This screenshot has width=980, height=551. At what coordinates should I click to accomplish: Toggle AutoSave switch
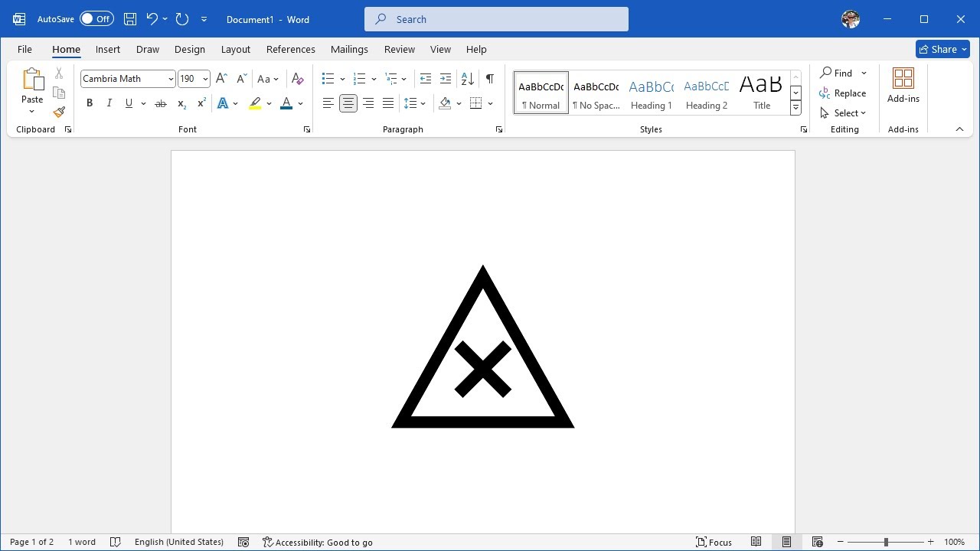click(96, 19)
